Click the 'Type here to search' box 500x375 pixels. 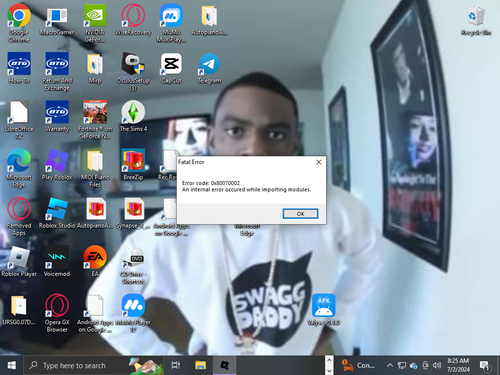point(93,365)
